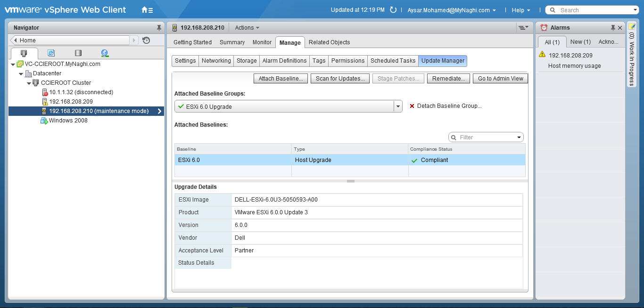644x308 pixels.
Task: Open the Permissions sub-tab
Action: 347,61
